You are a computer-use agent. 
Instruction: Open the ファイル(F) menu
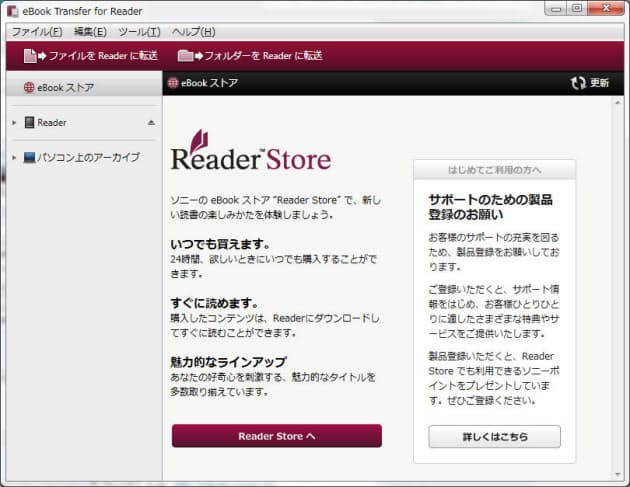coord(36,31)
